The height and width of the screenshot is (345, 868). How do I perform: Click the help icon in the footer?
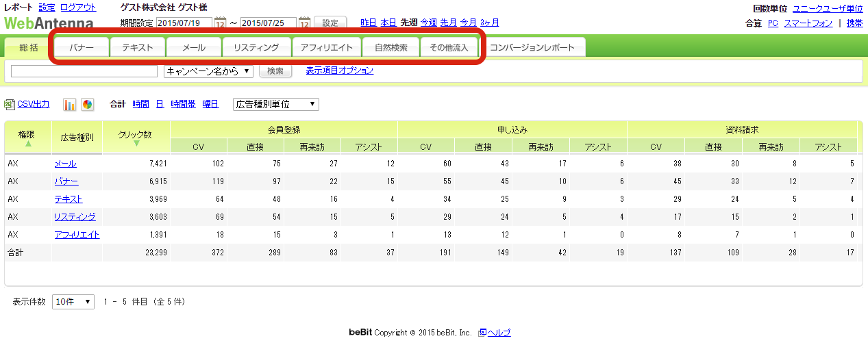point(482,333)
